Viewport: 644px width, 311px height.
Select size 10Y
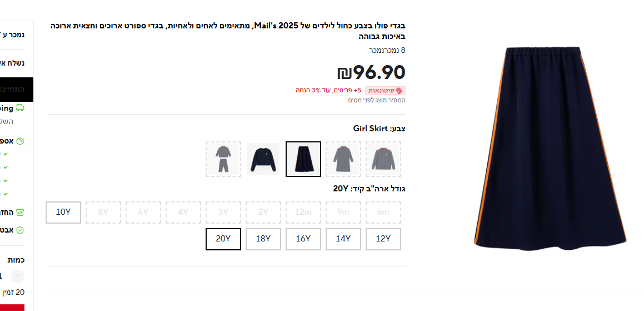click(x=63, y=213)
